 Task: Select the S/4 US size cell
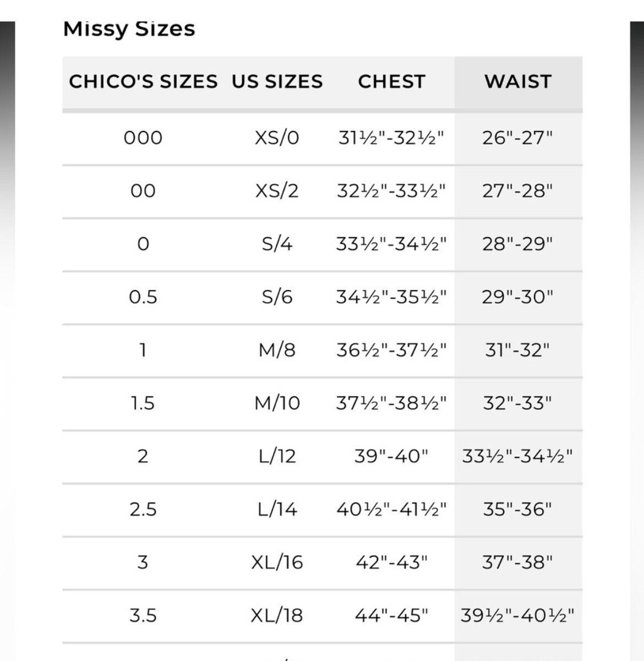point(277,244)
